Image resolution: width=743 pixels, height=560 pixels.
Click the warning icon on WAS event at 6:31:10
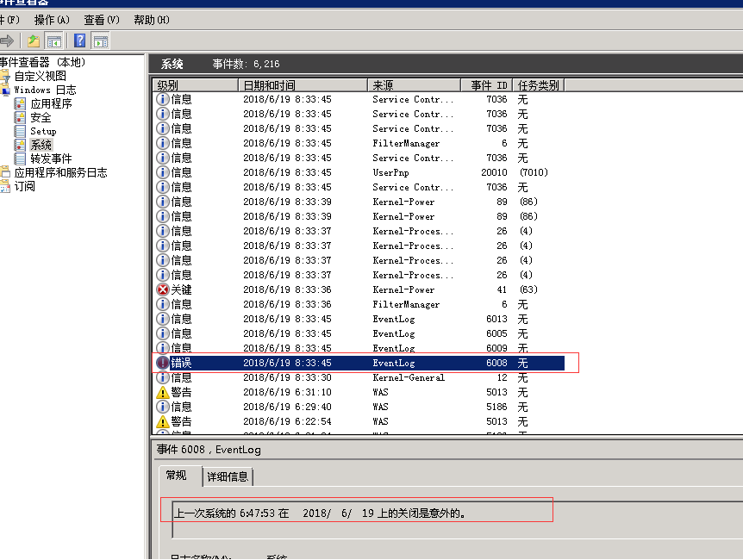click(x=163, y=392)
